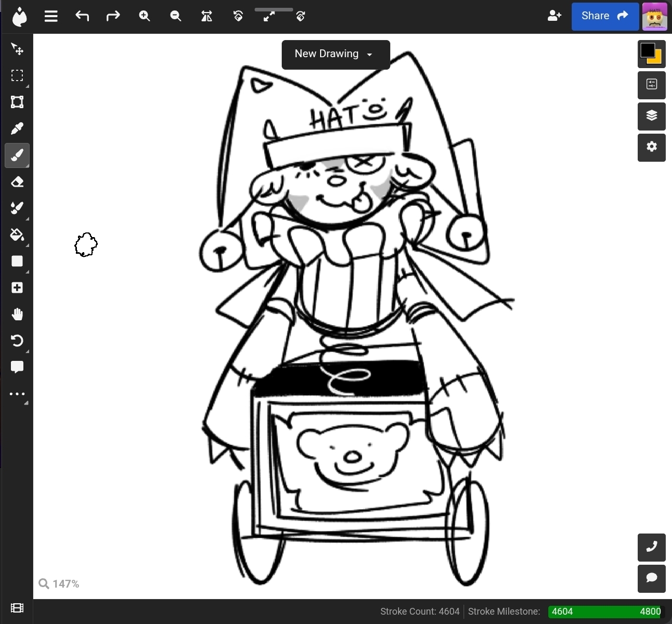The width and height of the screenshot is (672, 624).
Task: Open the zoom level 147% control
Action: pos(59,584)
